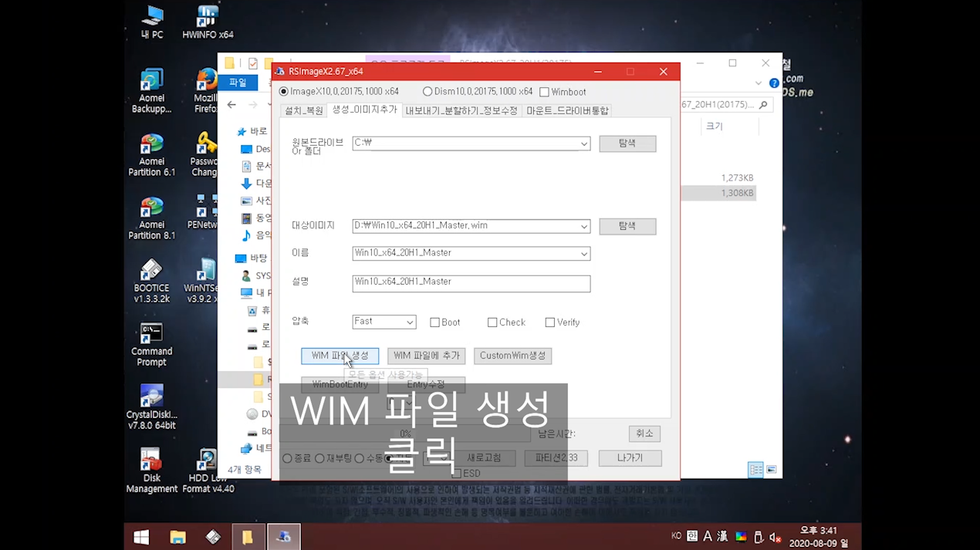The height and width of the screenshot is (550, 980).
Task: Open the 파일 menu in Explorer
Action: (x=238, y=83)
